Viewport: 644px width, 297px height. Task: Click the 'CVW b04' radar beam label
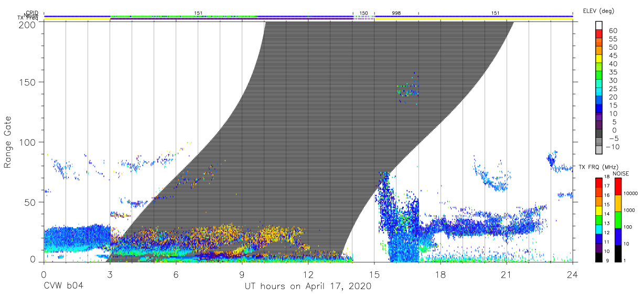(63, 285)
